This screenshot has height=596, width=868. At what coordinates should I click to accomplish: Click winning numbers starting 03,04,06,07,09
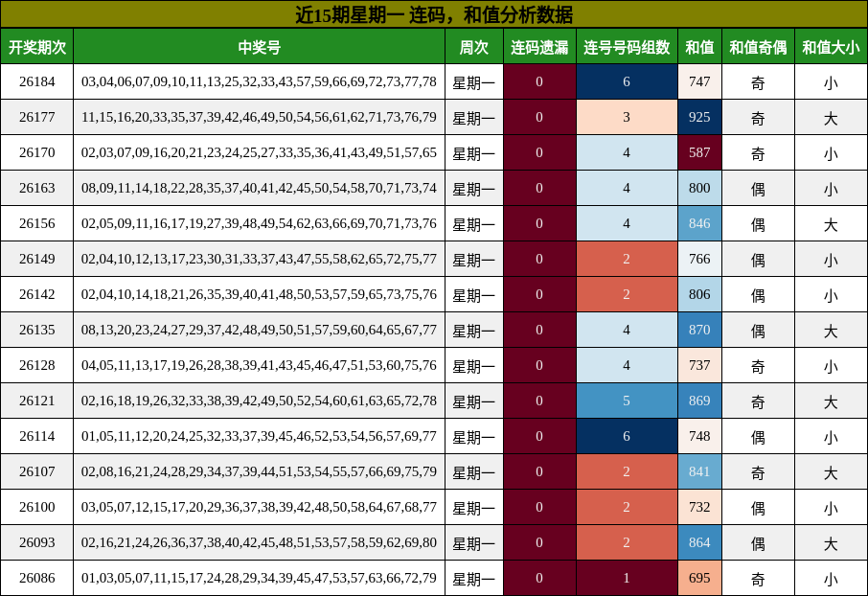point(259,82)
